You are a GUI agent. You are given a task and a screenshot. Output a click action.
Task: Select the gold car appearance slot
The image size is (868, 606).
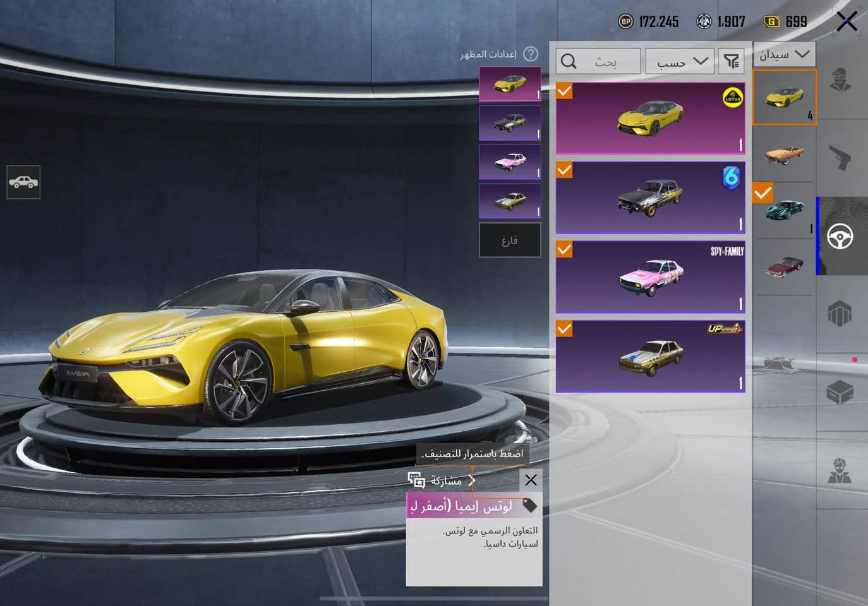[510, 201]
